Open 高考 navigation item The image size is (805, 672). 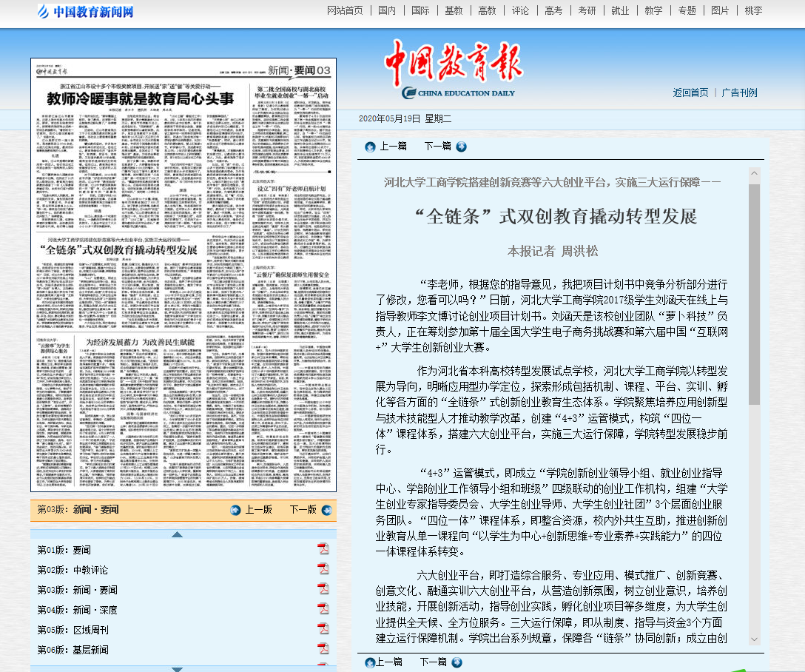click(553, 11)
